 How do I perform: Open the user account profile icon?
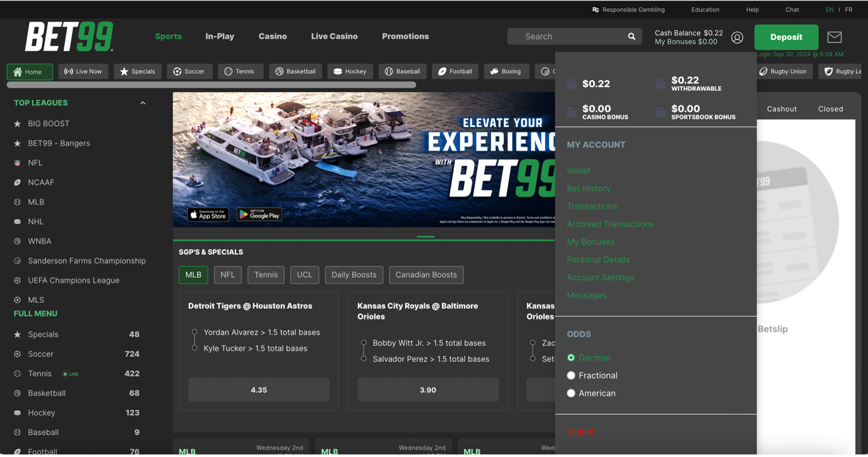click(737, 37)
